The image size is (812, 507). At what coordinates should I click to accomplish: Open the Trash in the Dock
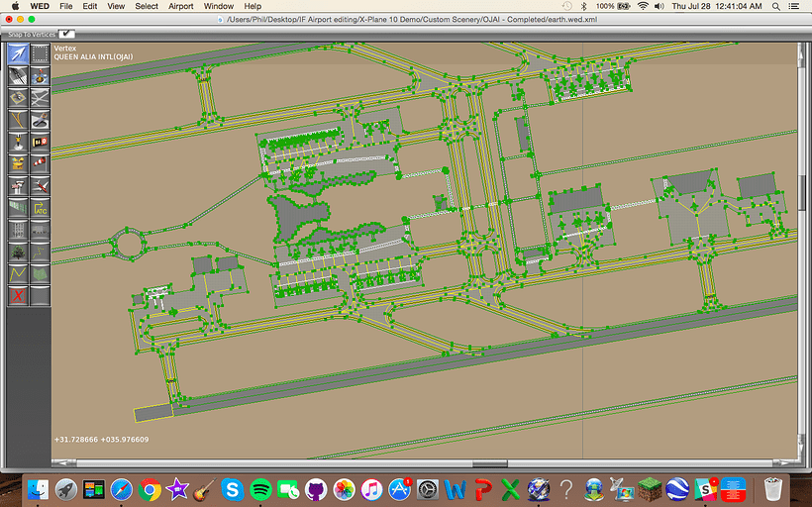772,489
